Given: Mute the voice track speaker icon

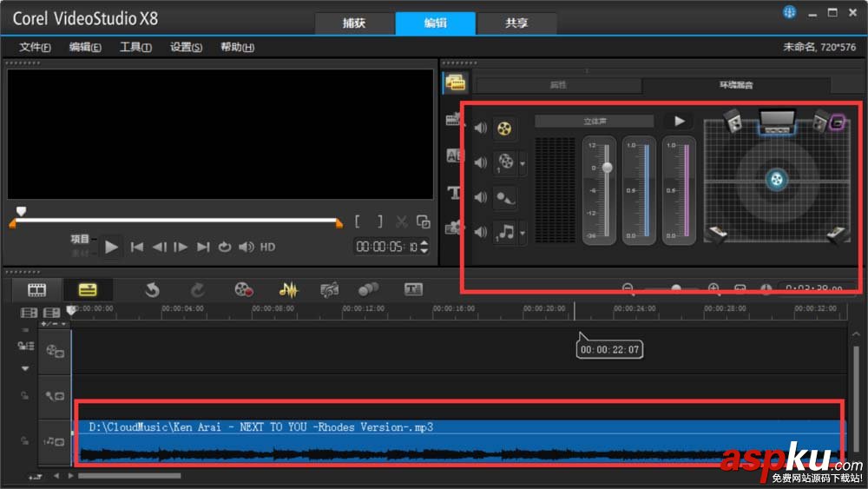Looking at the screenshot, I should 481,197.
